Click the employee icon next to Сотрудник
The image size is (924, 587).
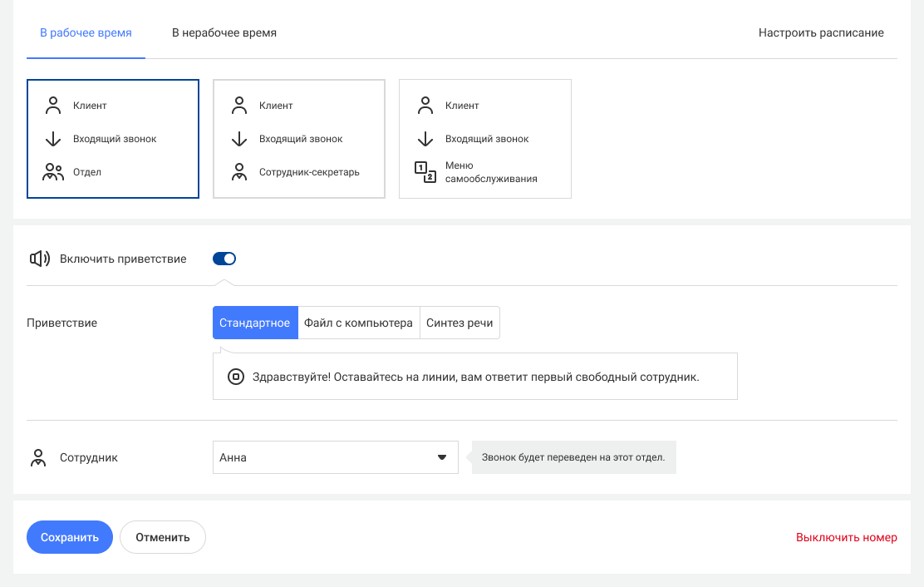(38, 458)
